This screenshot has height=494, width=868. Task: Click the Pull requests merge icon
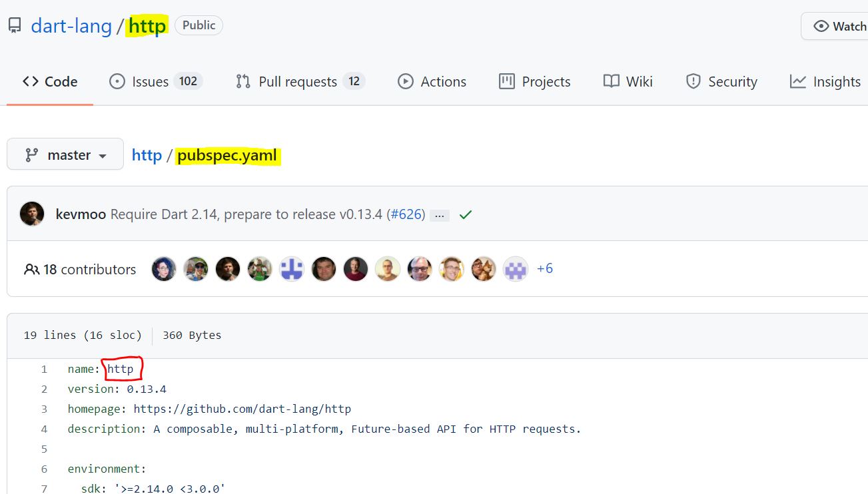coord(245,81)
